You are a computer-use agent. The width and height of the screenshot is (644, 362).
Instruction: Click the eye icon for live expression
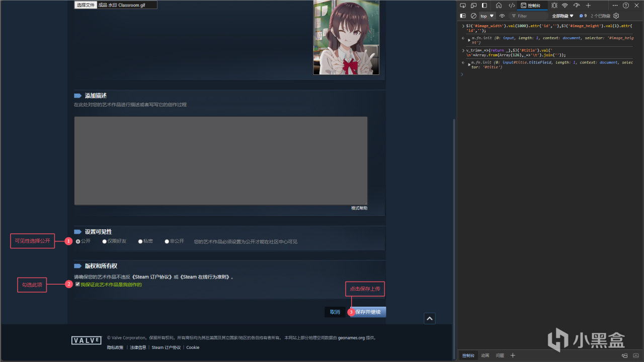pos(502,16)
